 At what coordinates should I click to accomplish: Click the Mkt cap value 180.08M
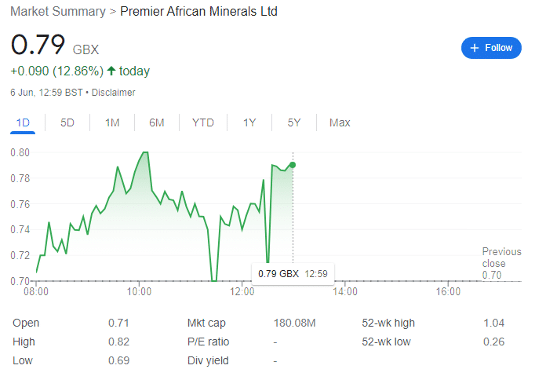point(295,323)
